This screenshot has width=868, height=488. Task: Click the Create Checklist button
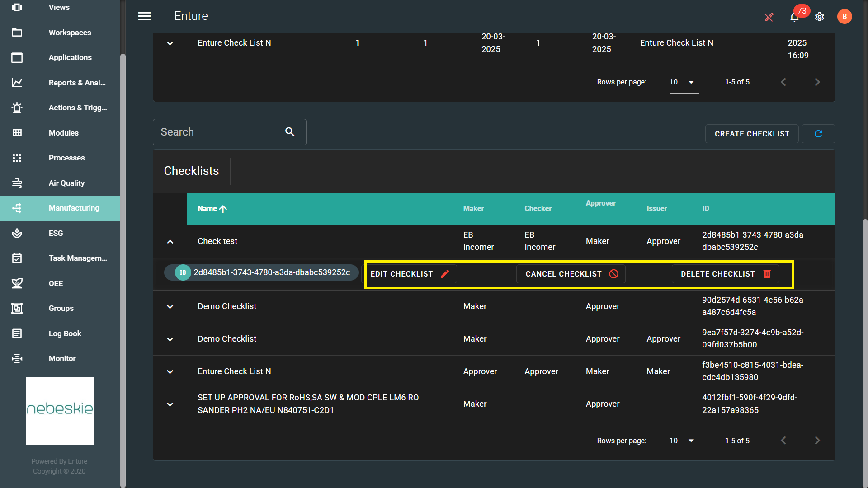[751, 134]
